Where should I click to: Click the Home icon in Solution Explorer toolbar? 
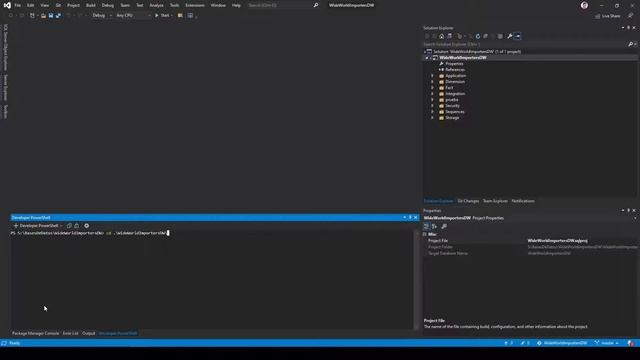tap(442, 36)
